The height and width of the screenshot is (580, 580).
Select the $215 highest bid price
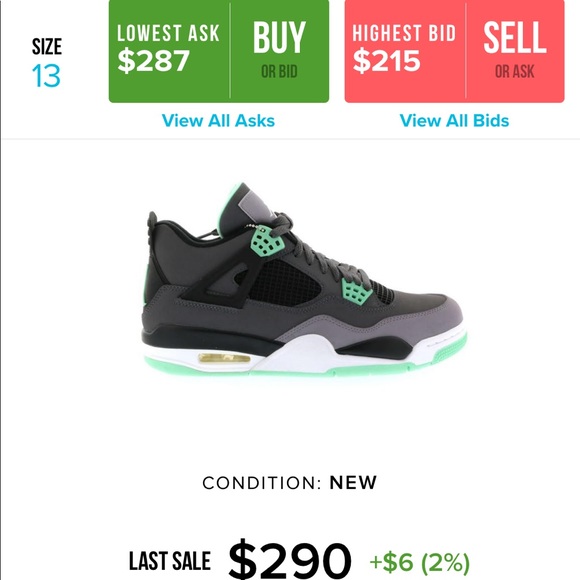tap(387, 61)
